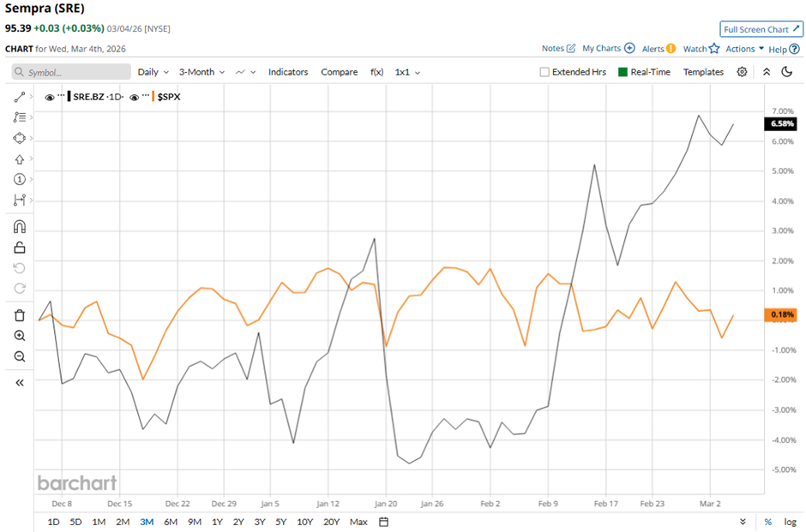Switch to dark mode moon icon
The height and width of the screenshot is (532, 806).
(x=787, y=72)
